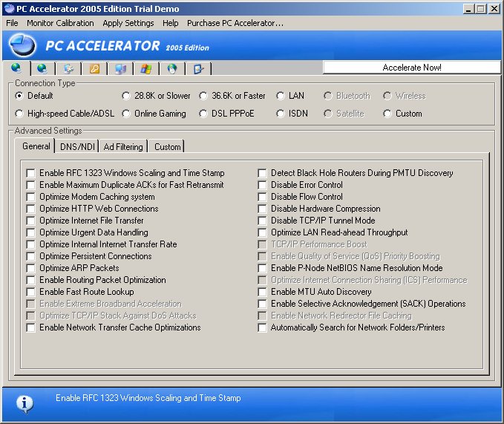Screen dimensions: 504x424
Task: Open the orange key icon tab
Action: 94,68
